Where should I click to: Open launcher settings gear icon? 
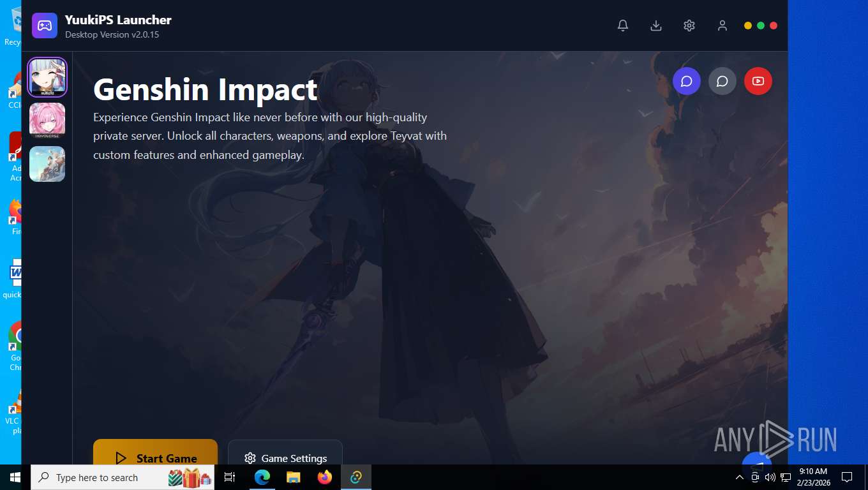(x=689, y=26)
